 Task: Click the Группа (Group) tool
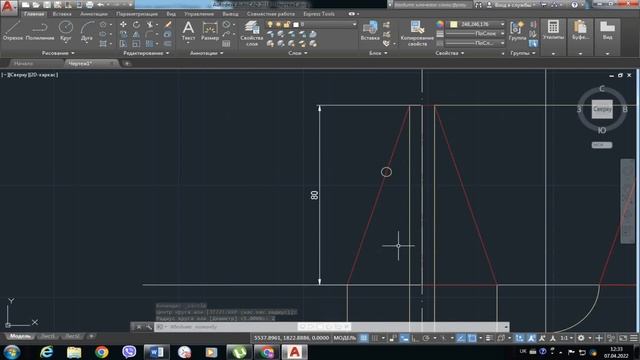coord(517,31)
